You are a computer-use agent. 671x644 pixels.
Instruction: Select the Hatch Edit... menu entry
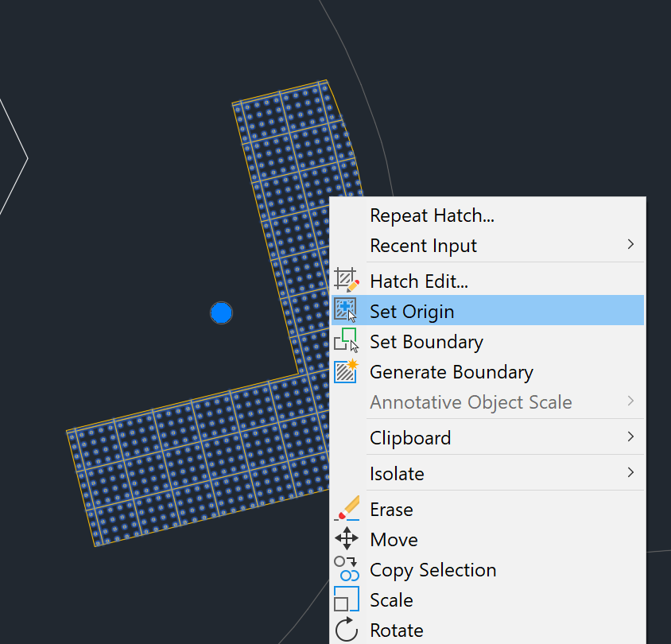click(x=488, y=281)
